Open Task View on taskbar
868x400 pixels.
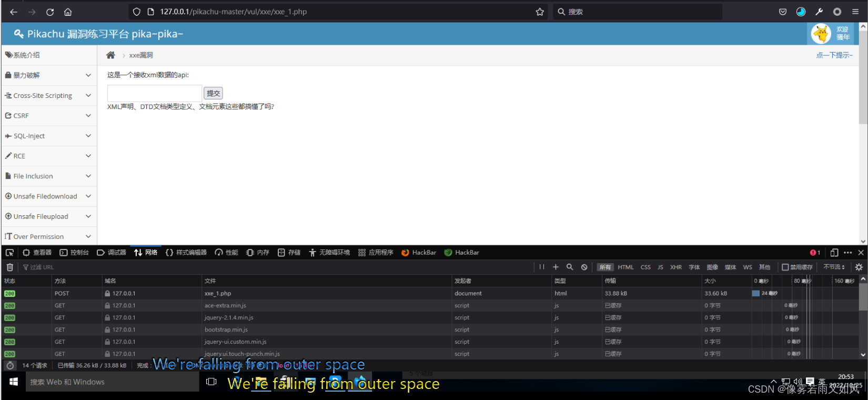coord(211,382)
